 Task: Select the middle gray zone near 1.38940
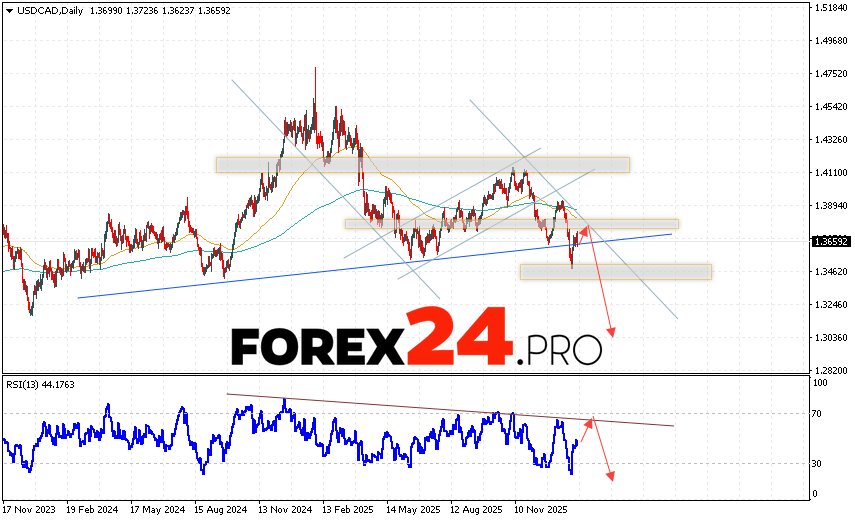click(x=511, y=224)
